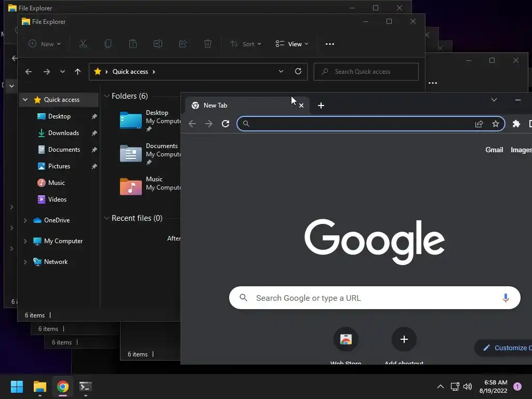Open Chrome's tab search chevron
Viewport: 532px width, 399px height.
494,100
